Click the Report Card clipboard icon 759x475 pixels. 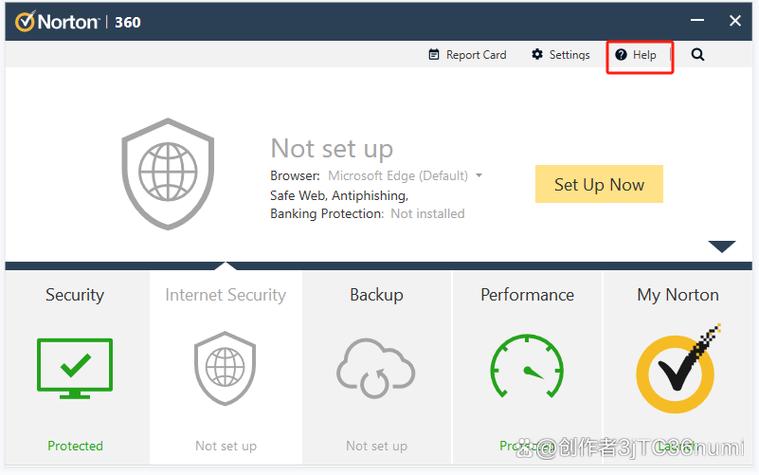434,55
